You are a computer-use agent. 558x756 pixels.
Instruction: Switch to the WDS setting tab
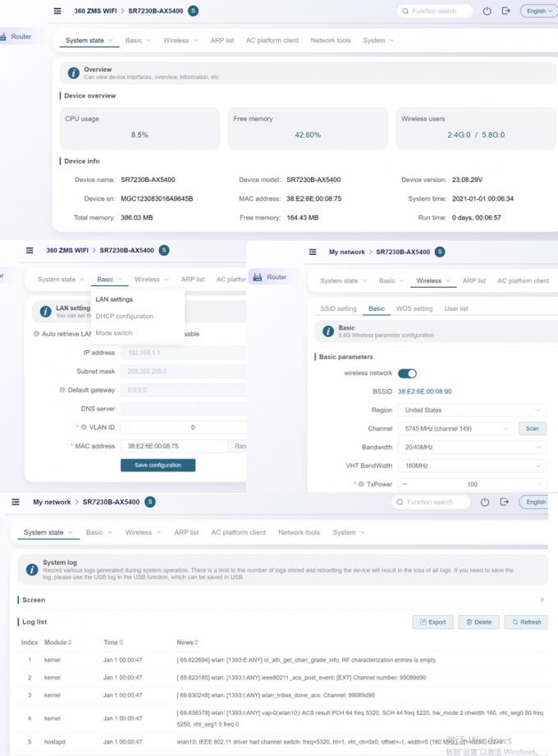414,308
